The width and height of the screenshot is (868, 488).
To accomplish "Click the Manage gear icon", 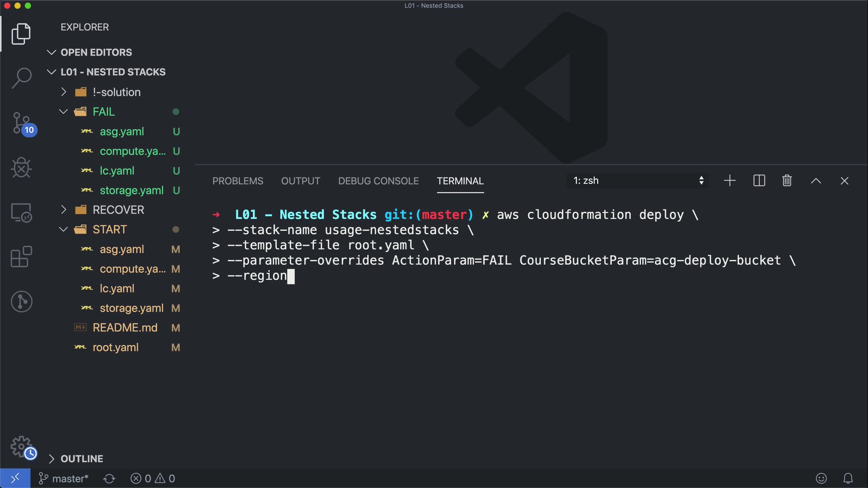I will (21, 446).
